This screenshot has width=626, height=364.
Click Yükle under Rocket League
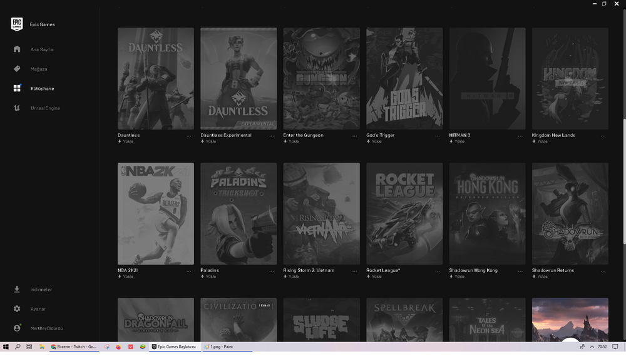tap(374, 276)
